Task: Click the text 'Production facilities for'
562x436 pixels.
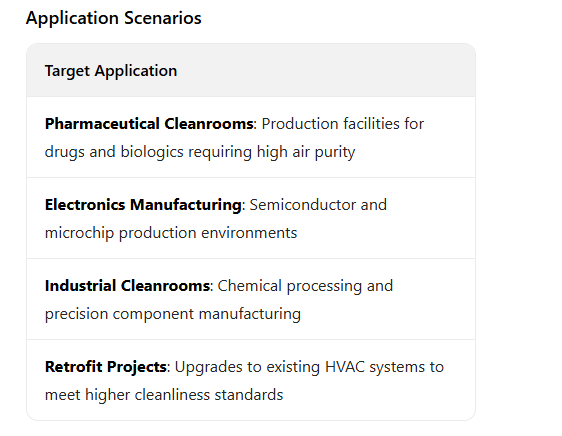Action: [x=343, y=124]
